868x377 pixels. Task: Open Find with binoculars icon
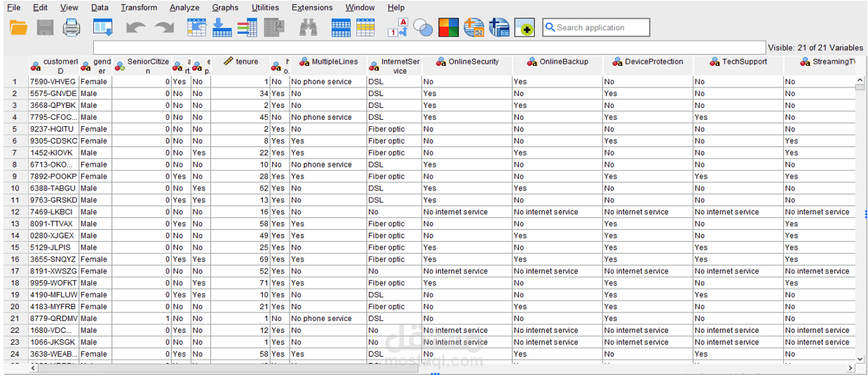[x=308, y=27]
